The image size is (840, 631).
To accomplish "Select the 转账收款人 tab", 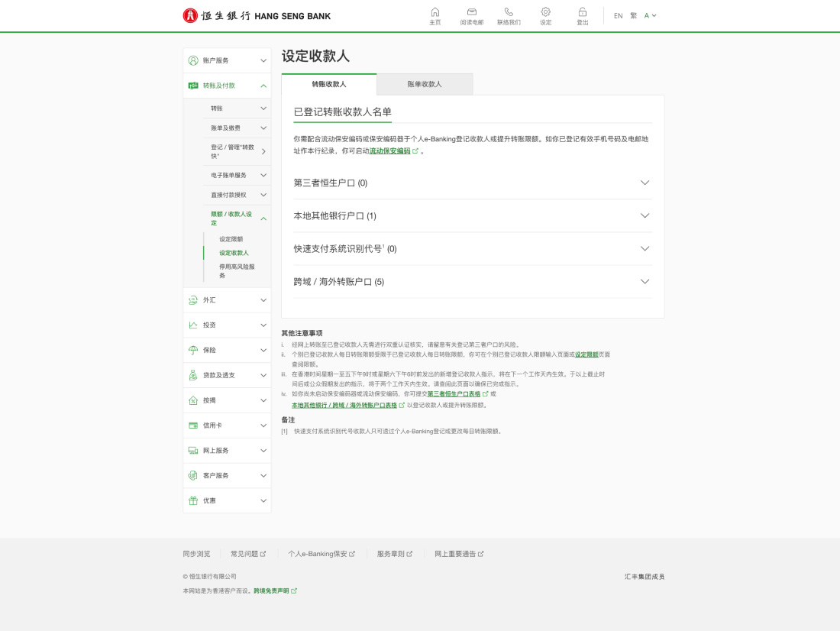I will (x=328, y=84).
